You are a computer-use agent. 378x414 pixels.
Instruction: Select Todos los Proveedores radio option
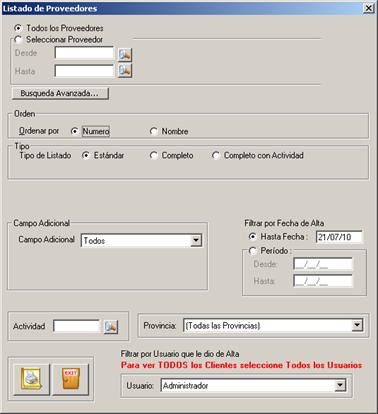pyautogui.click(x=18, y=28)
